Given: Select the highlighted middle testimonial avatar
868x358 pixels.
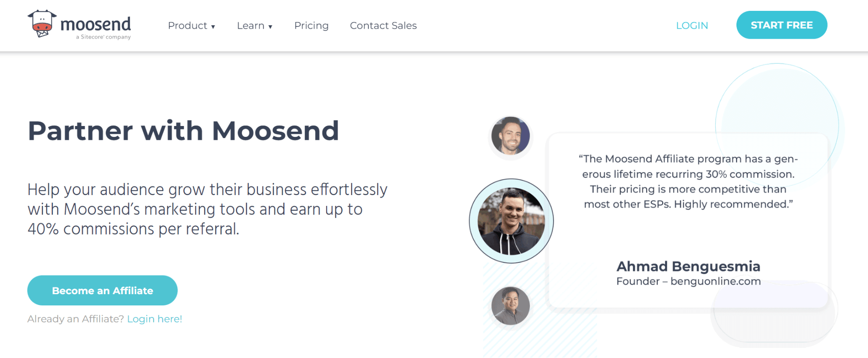Looking at the screenshot, I should (x=511, y=221).
